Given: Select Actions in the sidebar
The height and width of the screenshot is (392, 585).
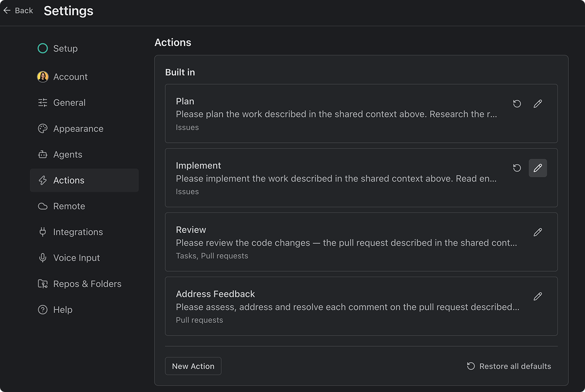Looking at the screenshot, I should click(x=84, y=180).
